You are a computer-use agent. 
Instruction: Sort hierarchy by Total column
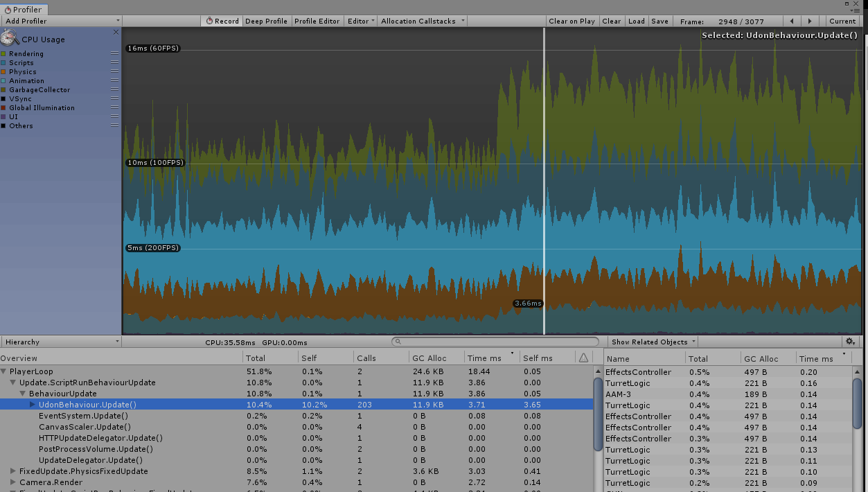coord(271,358)
